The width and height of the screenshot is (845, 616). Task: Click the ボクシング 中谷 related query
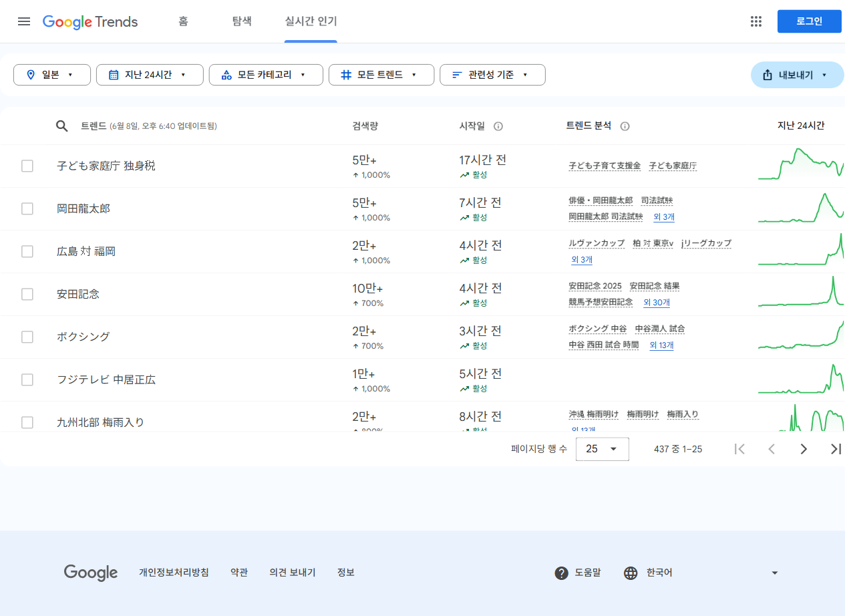(598, 329)
